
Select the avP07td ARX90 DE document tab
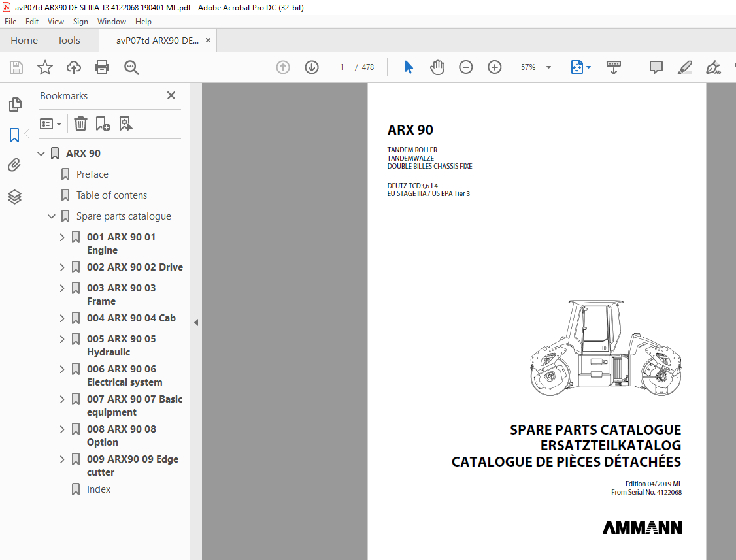(x=158, y=41)
